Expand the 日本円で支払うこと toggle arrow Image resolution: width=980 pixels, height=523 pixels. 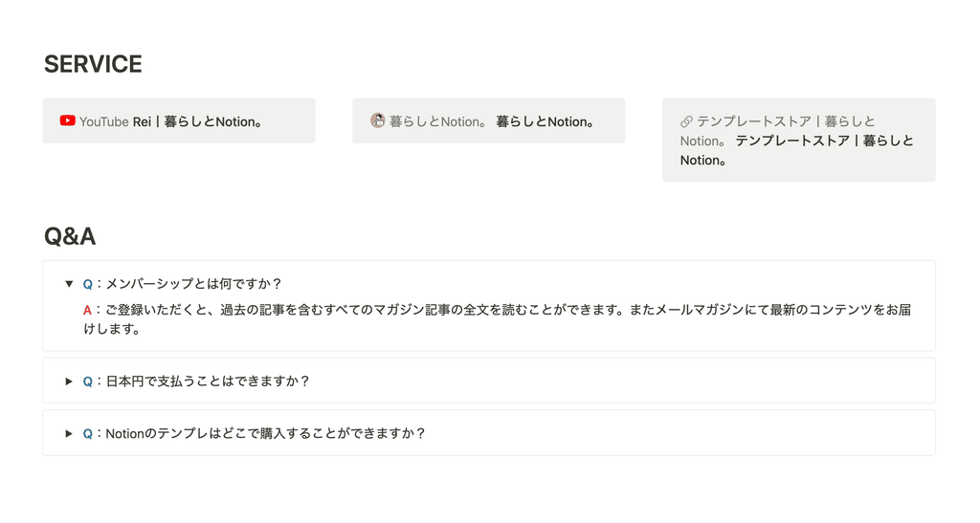(x=69, y=381)
